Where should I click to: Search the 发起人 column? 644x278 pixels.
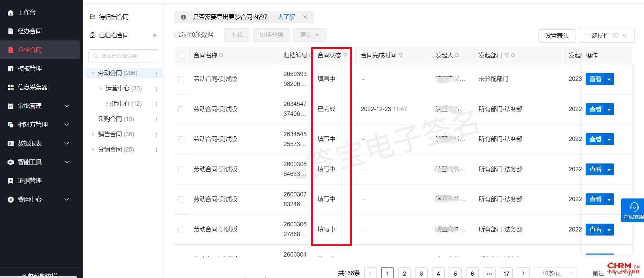click(457, 55)
